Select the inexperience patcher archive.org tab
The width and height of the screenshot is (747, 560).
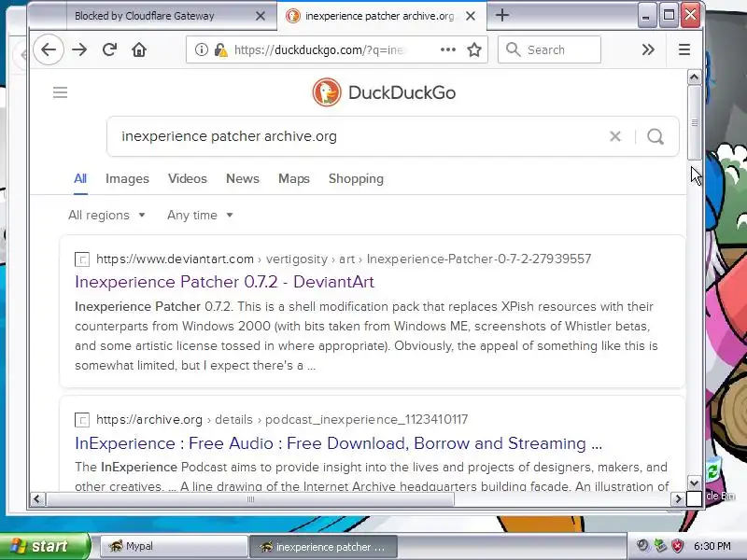(x=381, y=16)
